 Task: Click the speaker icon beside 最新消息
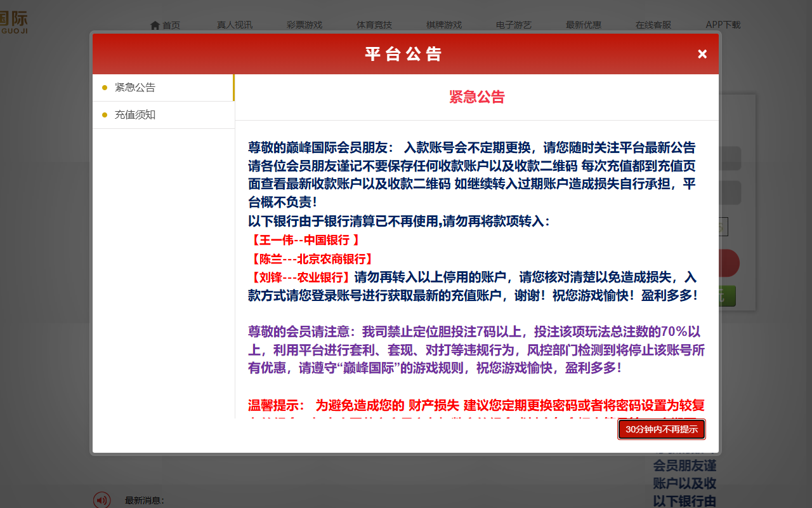(101, 500)
